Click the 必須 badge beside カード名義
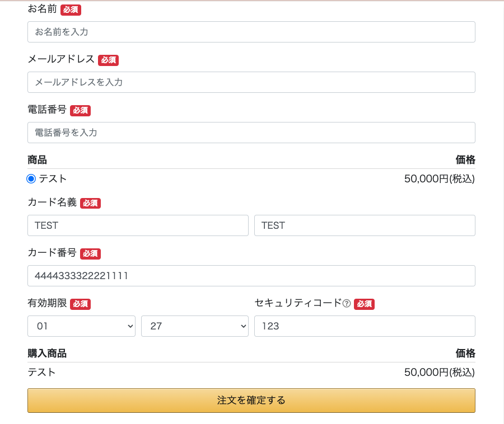504x424 pixels. tap(90, 203)
